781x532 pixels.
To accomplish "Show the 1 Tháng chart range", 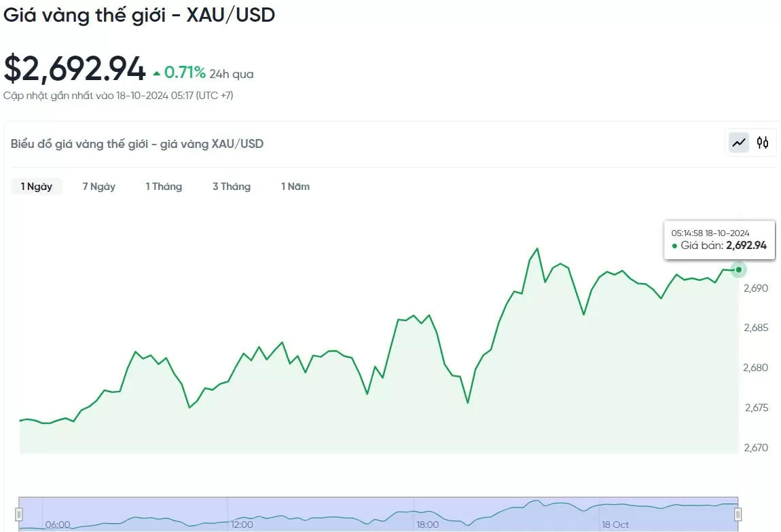I will [164, 187].
